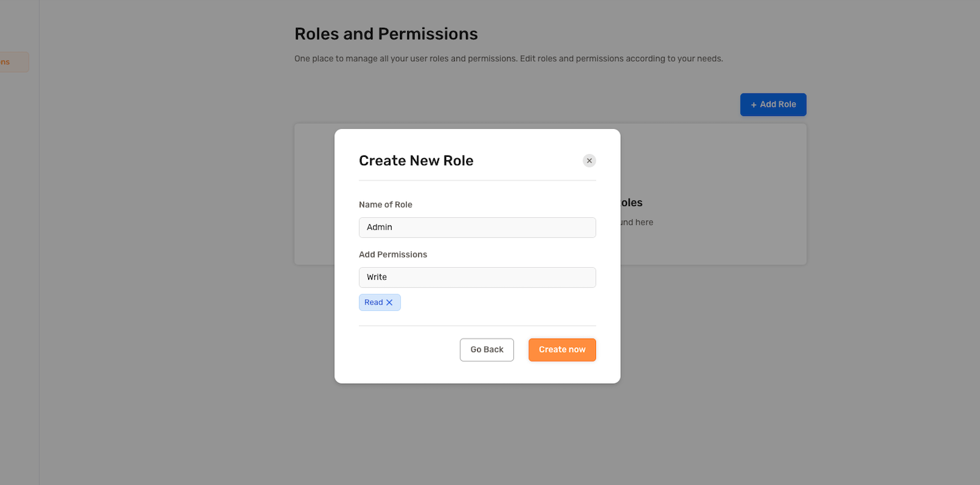Click the Add Permissions field containing Write
Viewport: 980px width, 485px height.
pyautogui.click(x=477, y=278)
